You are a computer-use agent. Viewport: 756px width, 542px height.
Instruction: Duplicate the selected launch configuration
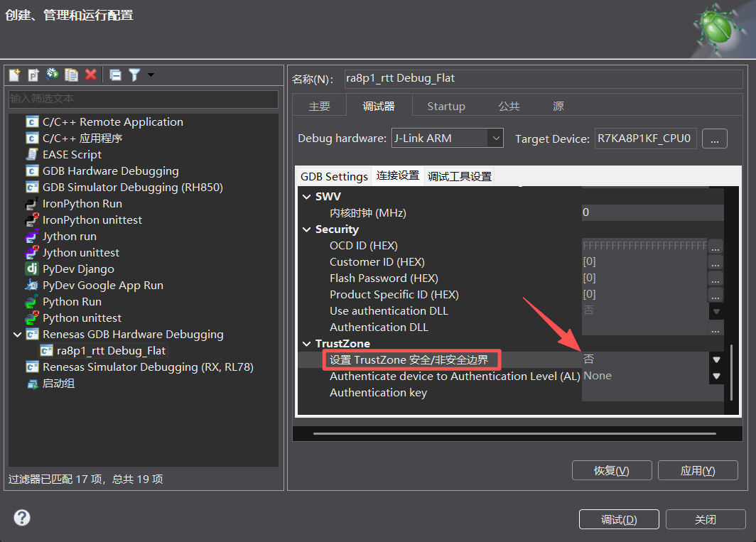71,75
